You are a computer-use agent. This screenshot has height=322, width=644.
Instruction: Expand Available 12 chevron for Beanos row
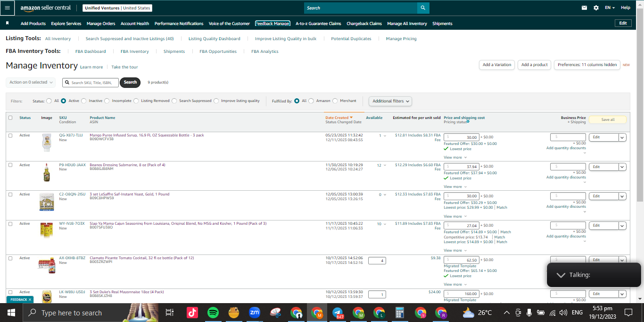[385, 166]
